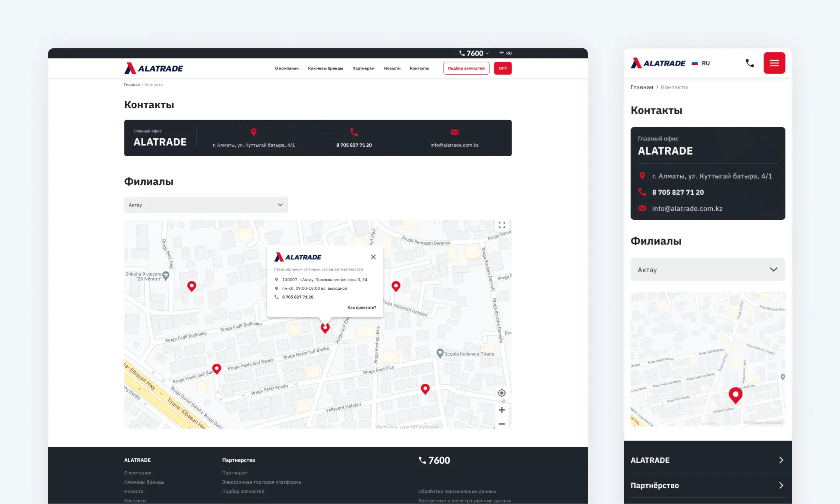Image resolution: width=840 pixels, height=504 pixels.
Task: Go to Партнерам in top navigation
Action: point(363,68)
